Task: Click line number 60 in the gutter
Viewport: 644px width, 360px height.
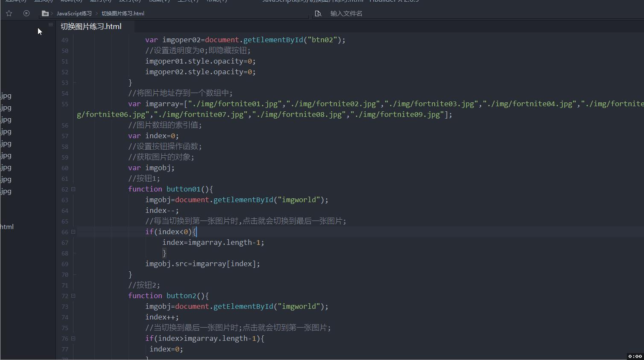Action: [x=65, y=168]
